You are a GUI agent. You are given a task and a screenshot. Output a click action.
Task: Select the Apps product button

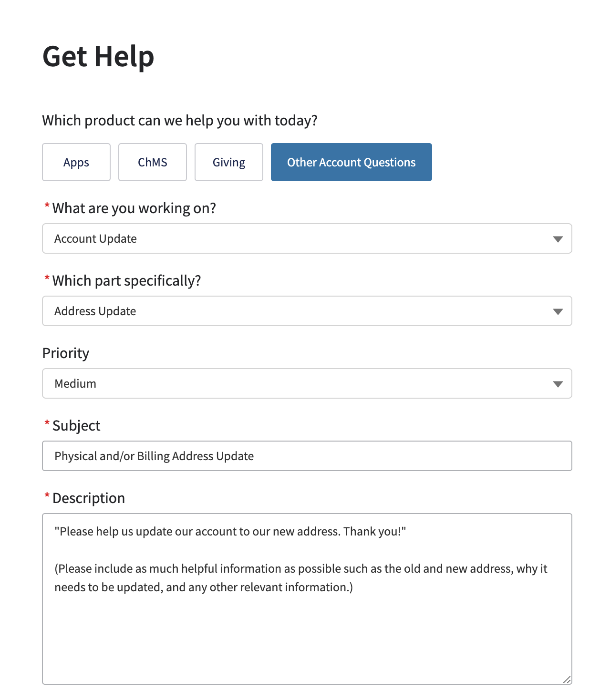coord(76,162)
